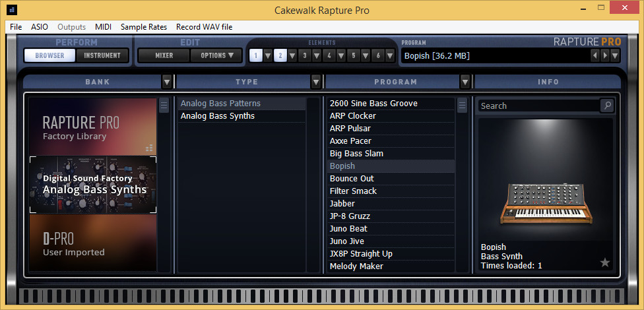The height and width of the screenshot is (310, 644).
Task: Open the ASIO menu
Action: pos(40,27)
